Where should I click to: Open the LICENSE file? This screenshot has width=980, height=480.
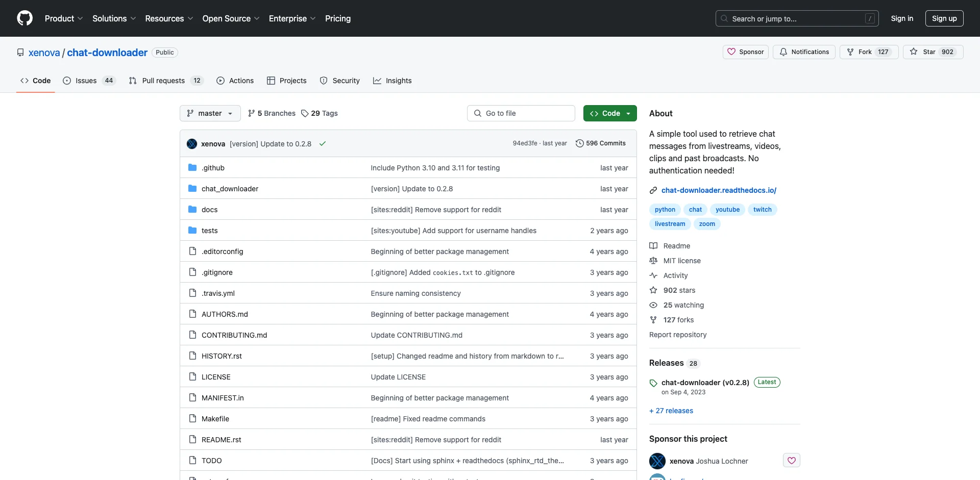[x=216, y=377]
